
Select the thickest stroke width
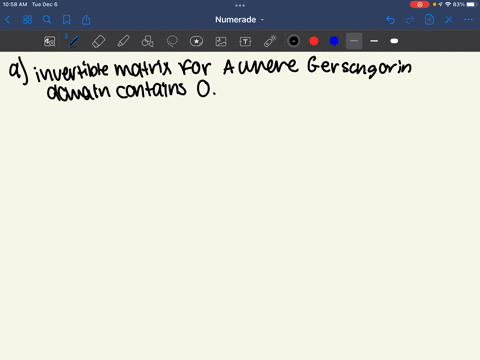coord(394,41)
